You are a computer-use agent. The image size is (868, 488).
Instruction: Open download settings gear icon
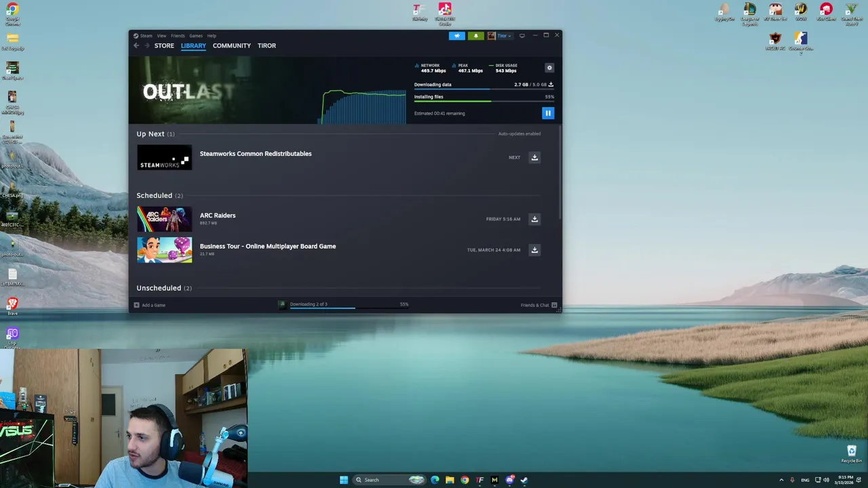[549, 68]
